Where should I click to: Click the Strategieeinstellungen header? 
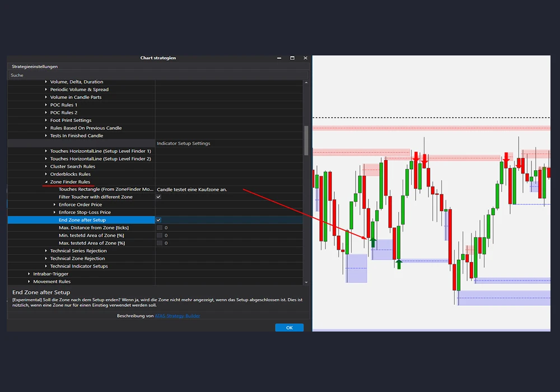[x=35, y=67]
